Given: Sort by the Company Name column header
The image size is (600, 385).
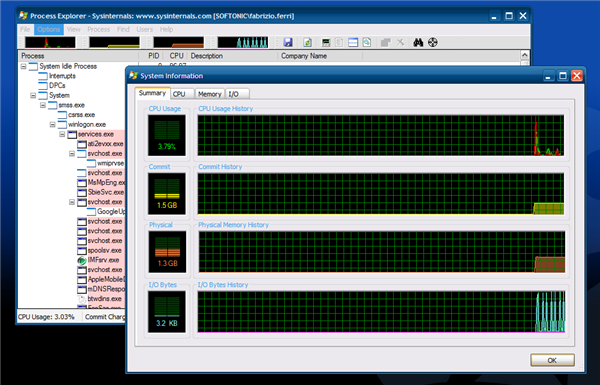Looking at the screenshot, I should click(320, 56).
